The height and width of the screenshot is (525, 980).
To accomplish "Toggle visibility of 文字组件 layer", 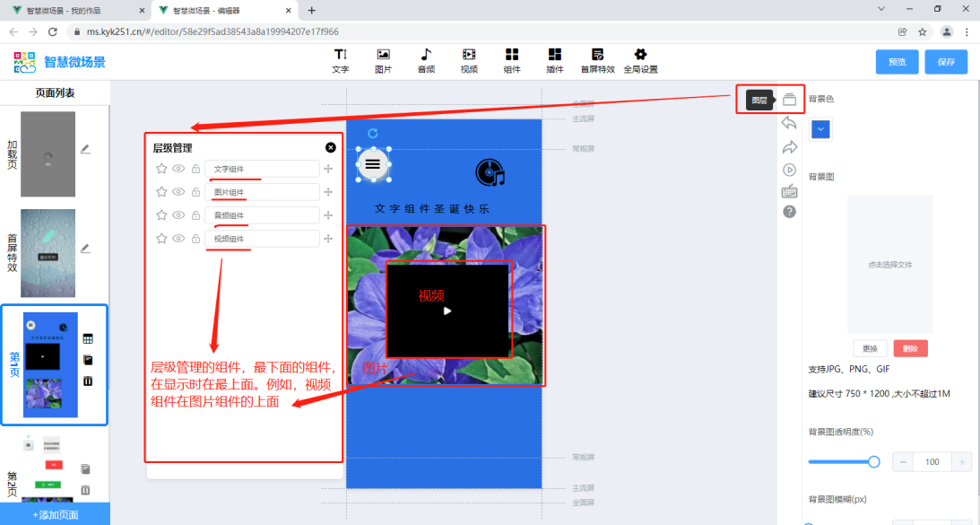I will point(178,169).
